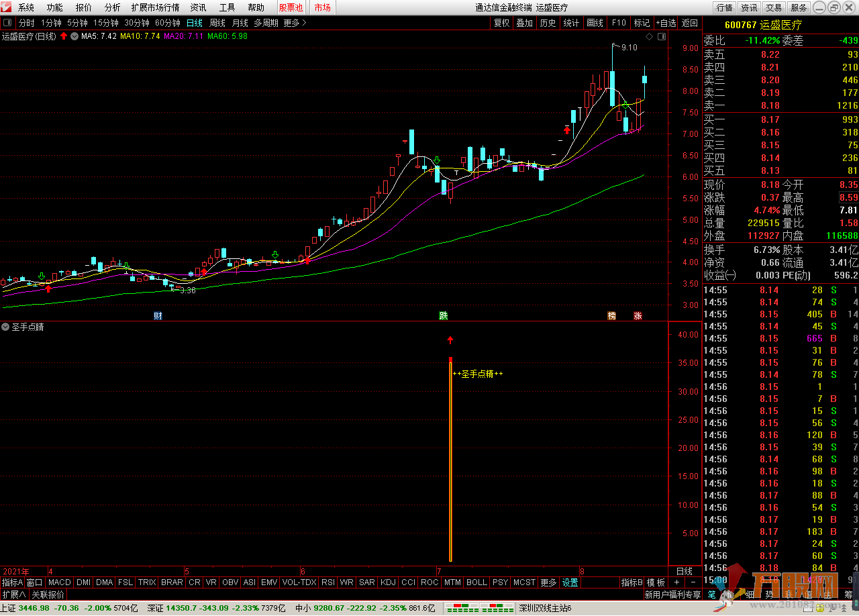Image resolution: width=859 pixels, height=616 pixels.
Task: Open the 帮助 menu
Action: pos(256,7)
